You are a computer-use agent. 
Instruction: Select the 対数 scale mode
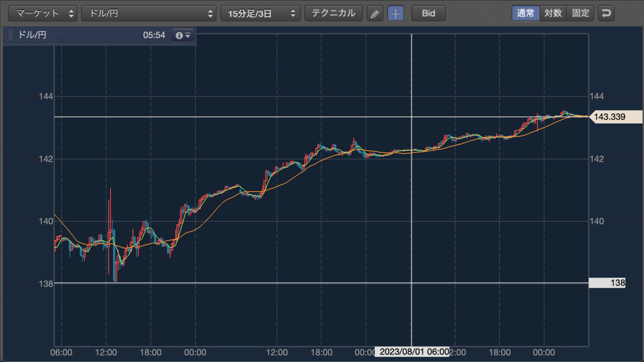553,13
